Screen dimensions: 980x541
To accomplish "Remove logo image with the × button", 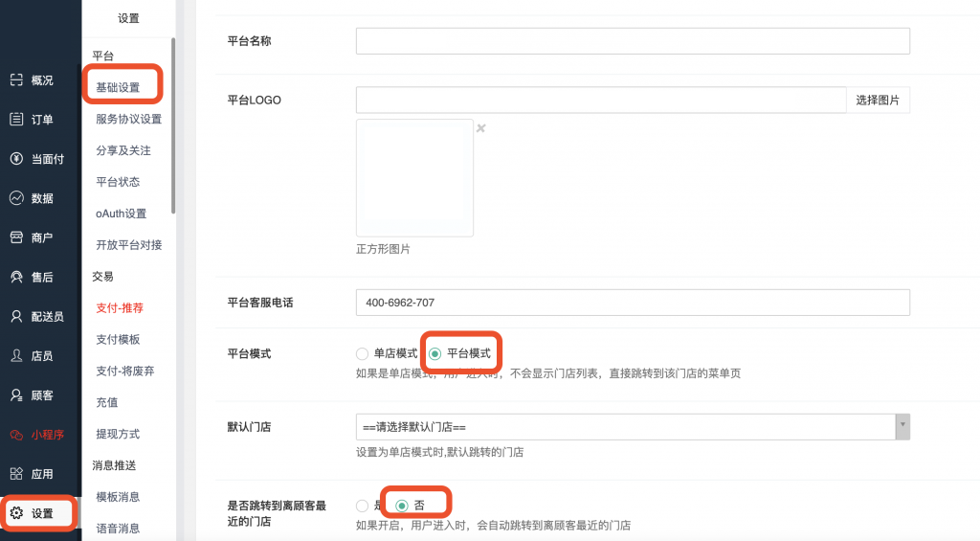I will click(x=481, y=128).
